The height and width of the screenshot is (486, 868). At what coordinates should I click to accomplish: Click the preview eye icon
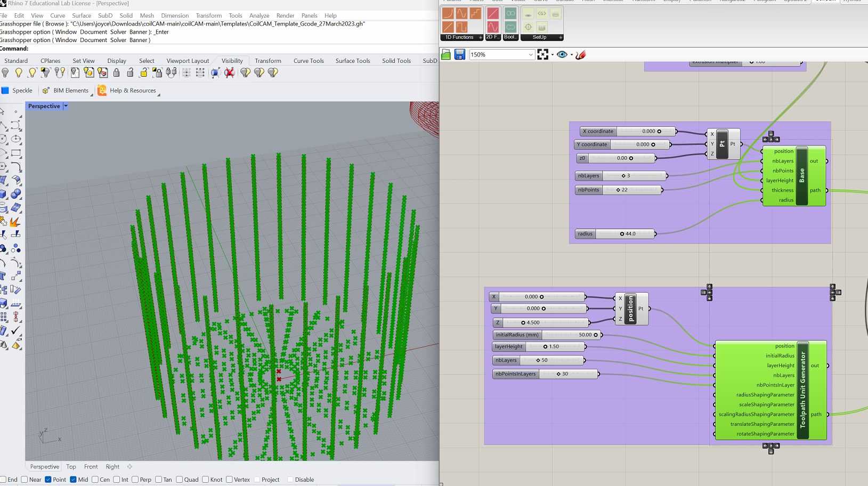tap(562, 54)
